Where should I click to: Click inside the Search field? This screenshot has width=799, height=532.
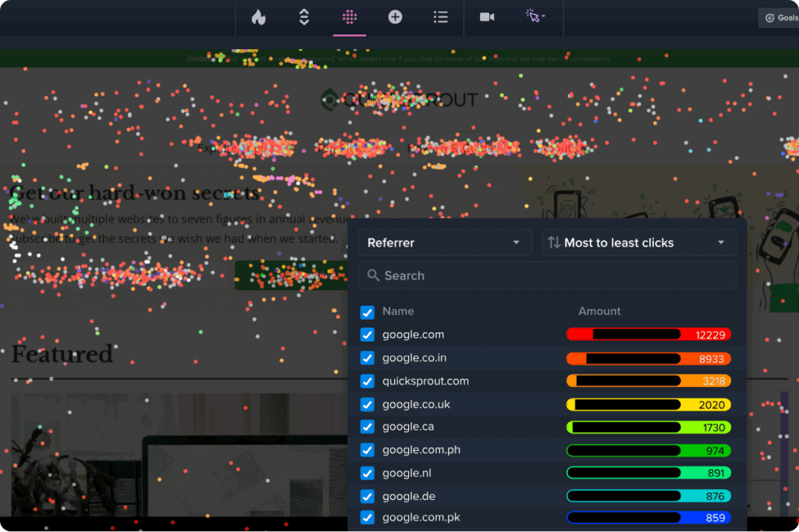click(546, 275)
